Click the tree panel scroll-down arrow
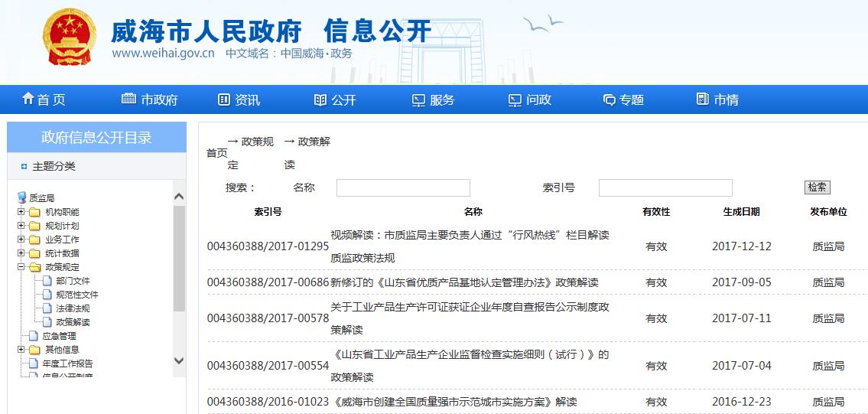868x414 pixels. pos(179,360)
